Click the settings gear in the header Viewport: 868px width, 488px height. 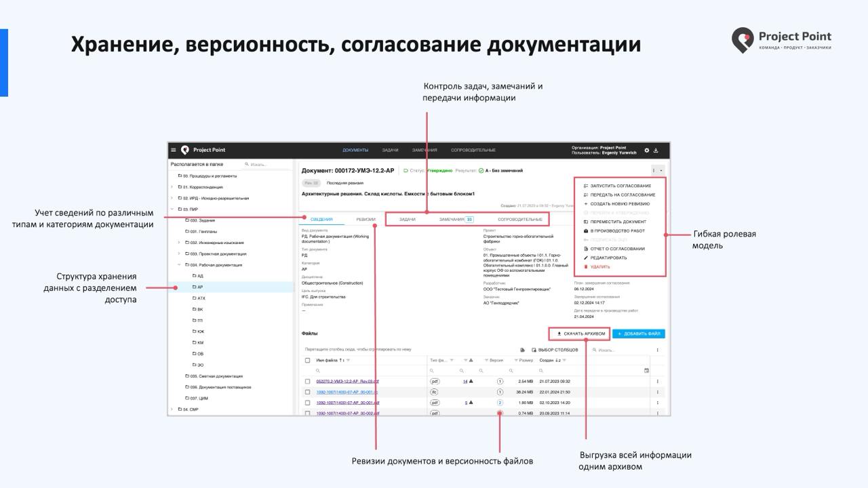tap(646, 150)
